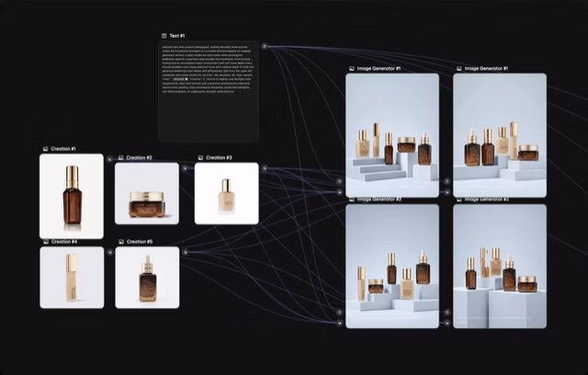Select the Creation #5 dropper bottle image

[x=147, y=278]
